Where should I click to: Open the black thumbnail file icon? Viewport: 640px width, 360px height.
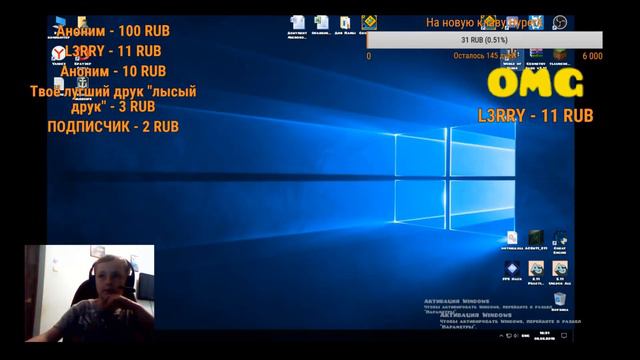[x=536, y=240]
